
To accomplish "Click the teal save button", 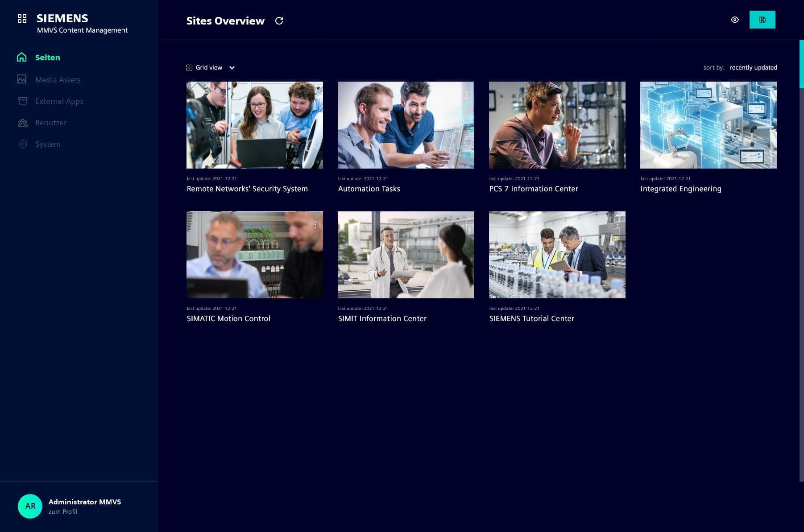I will pyautogui.click(x=762, y=20).
